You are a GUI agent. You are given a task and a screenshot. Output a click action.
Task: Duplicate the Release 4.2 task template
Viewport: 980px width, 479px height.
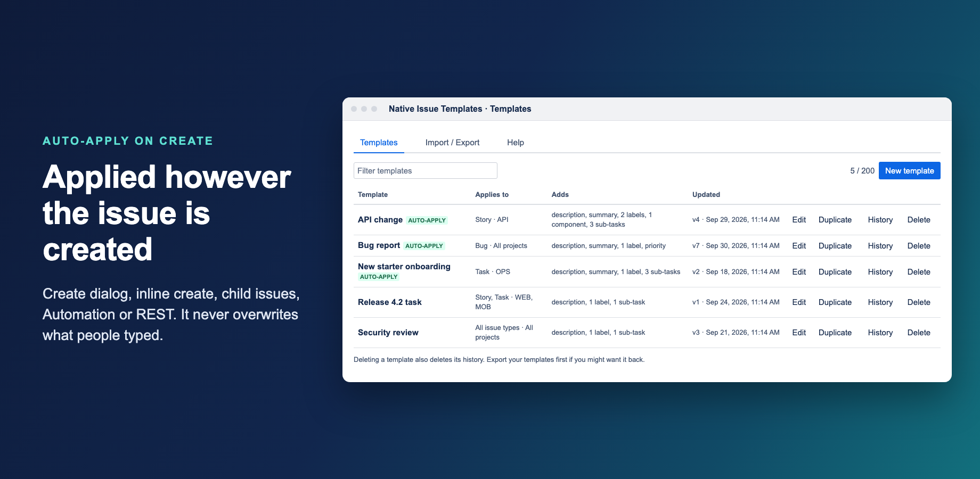click(835, 302)
